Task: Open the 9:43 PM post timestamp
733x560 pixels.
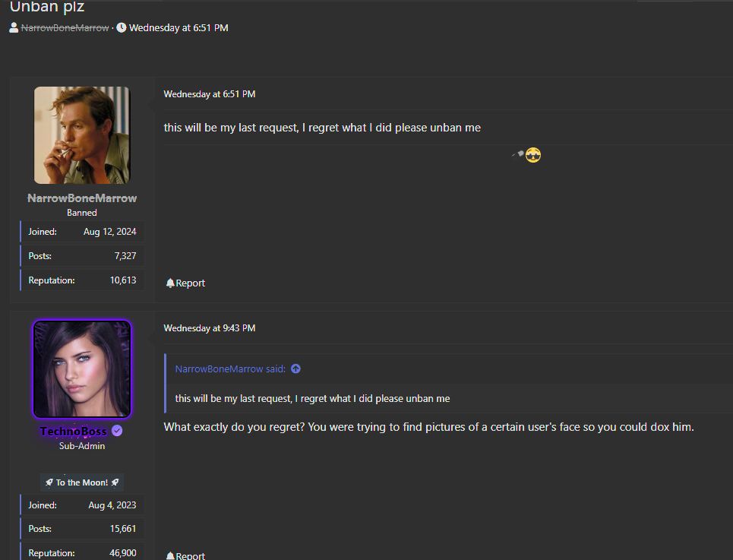Action: point(210,328)
